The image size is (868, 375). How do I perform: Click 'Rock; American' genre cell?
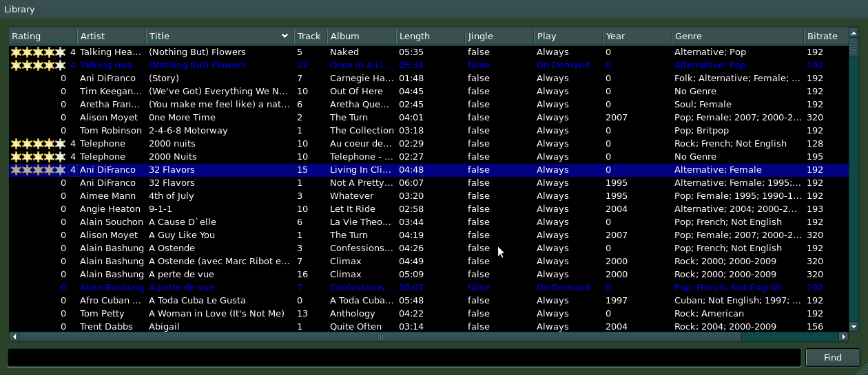[709, 314]
